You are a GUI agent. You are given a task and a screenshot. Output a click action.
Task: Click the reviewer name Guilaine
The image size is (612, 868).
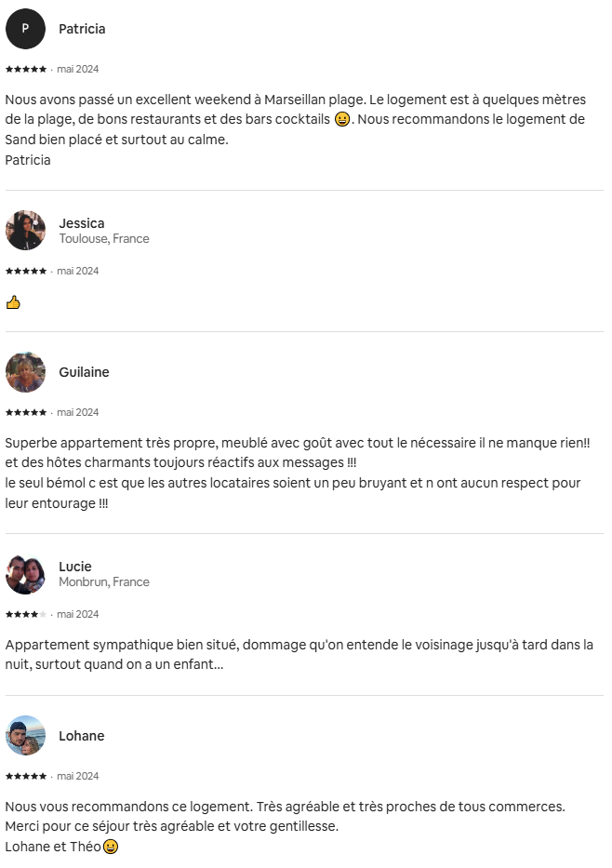click(84, 372)
